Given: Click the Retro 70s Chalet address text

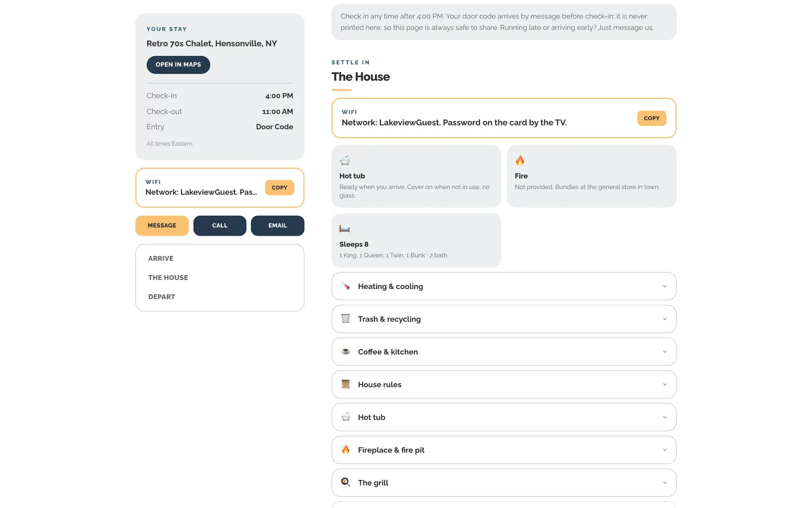Looking at the screenshot, I should pyautogui.click(x=212, y=44).
